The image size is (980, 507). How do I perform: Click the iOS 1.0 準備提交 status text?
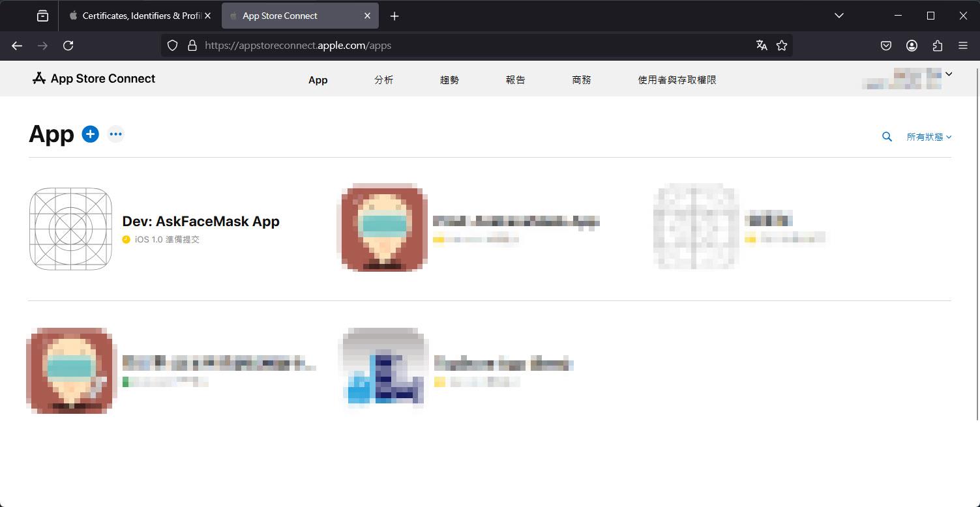click(x=167, y=240)
